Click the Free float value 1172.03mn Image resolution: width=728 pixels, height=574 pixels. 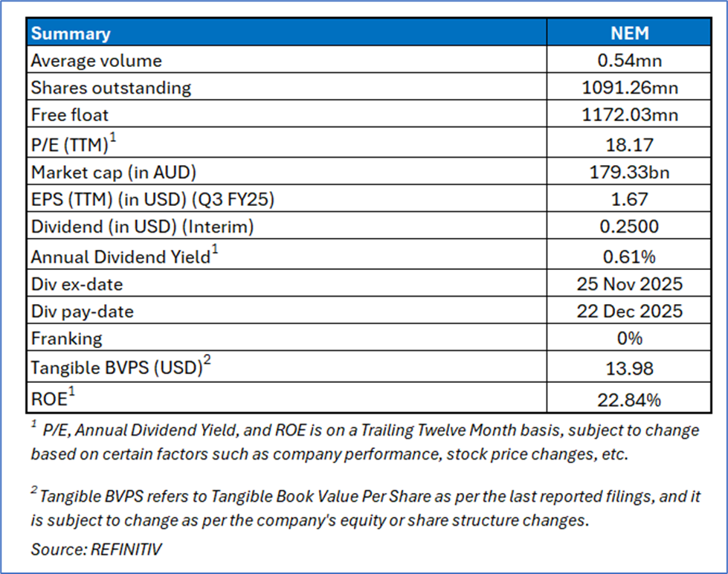628,115
